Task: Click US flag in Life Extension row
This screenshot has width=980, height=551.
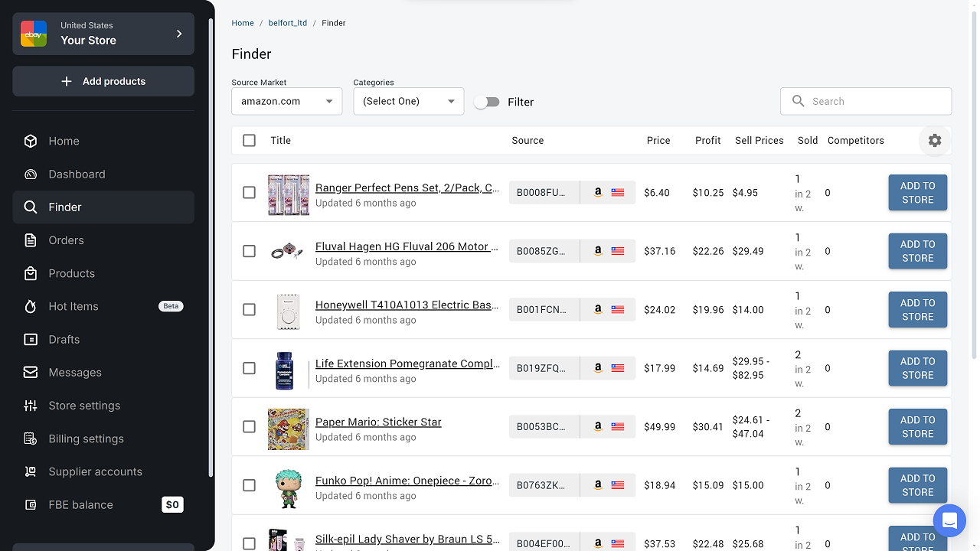Action: point(618,368)
